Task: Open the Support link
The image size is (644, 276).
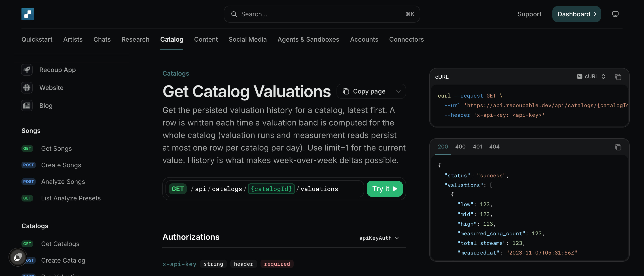Action: tap(529, 14)
